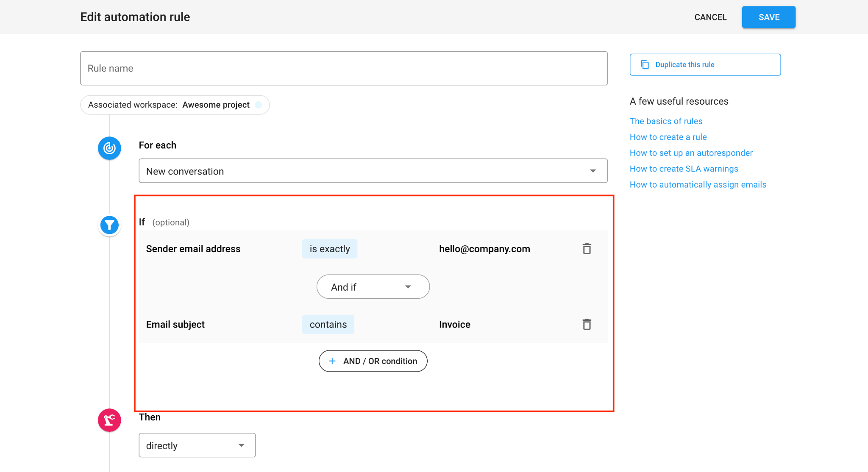Open the And if operator dropdown
The width and height of the screenshot is (868, 472).
click(x=373, y=287)
